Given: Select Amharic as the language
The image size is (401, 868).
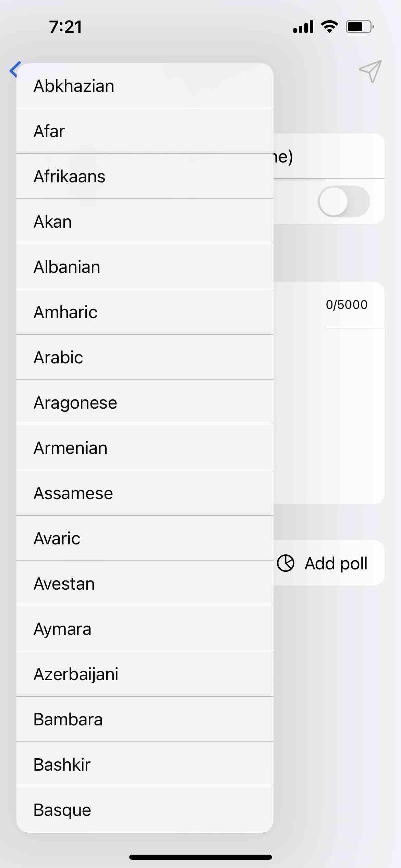Looking at the screenshot, I should [145, 312].
